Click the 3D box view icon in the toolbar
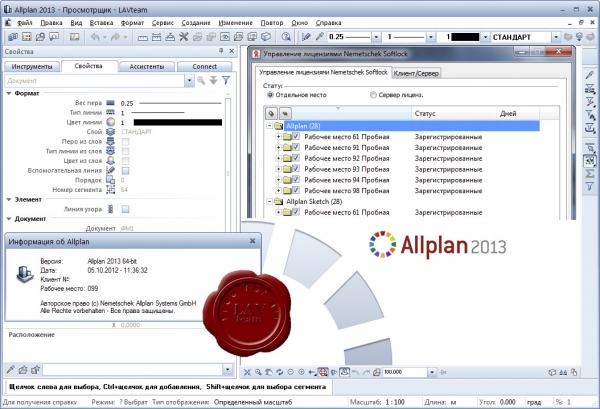This screenshot has height=409, width=600. 266,37
